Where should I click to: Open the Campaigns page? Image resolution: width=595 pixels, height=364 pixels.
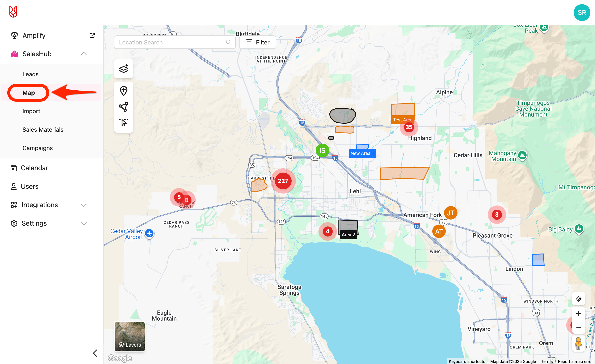(x=37, y=148)
